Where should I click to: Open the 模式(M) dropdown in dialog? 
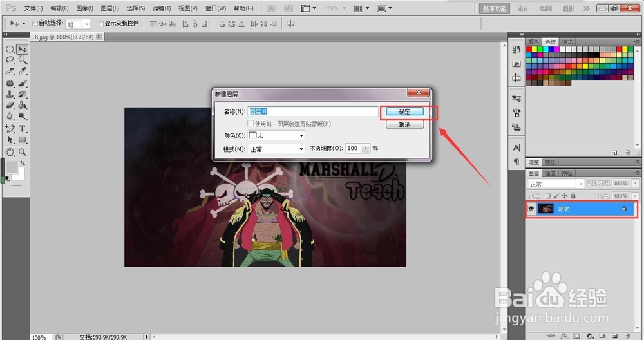[276, 149]
